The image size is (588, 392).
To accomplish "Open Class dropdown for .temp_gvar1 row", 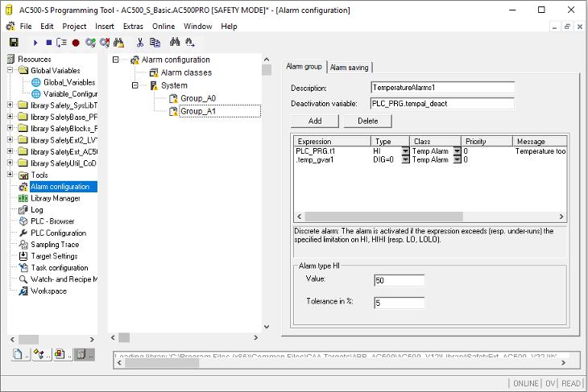I will point(457,160).
